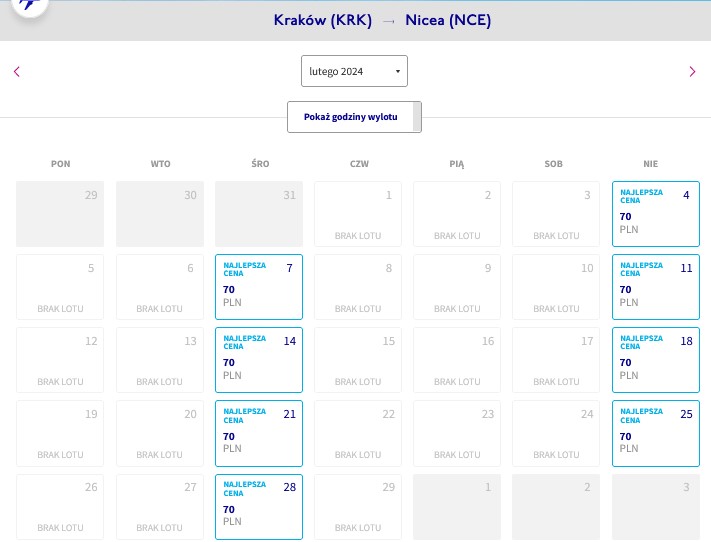Click the day 23 cell marked BRAK LOTU
This screenshot has height=542, width=711.
[457, 434]
